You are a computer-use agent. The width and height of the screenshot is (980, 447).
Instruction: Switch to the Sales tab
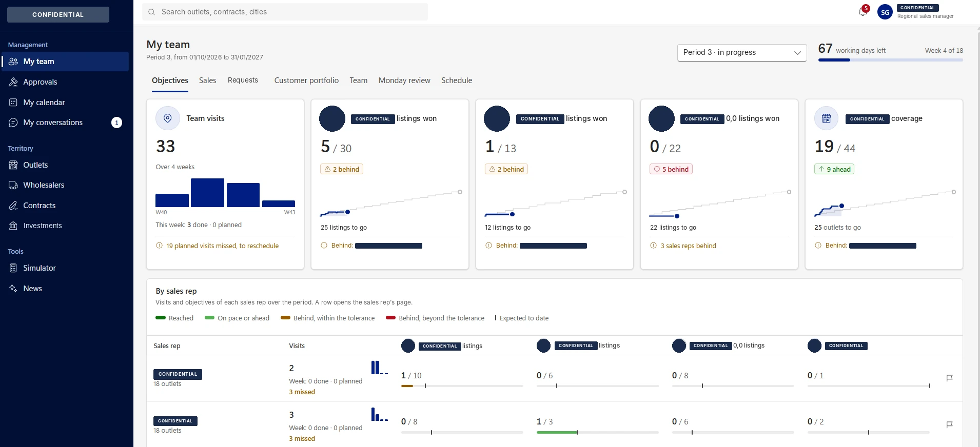(x=207, y=80)
